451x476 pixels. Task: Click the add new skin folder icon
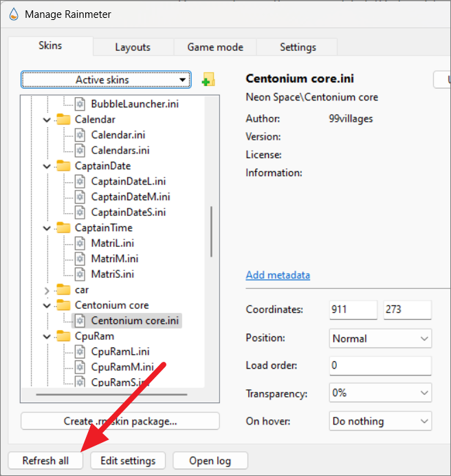(208, 79)
